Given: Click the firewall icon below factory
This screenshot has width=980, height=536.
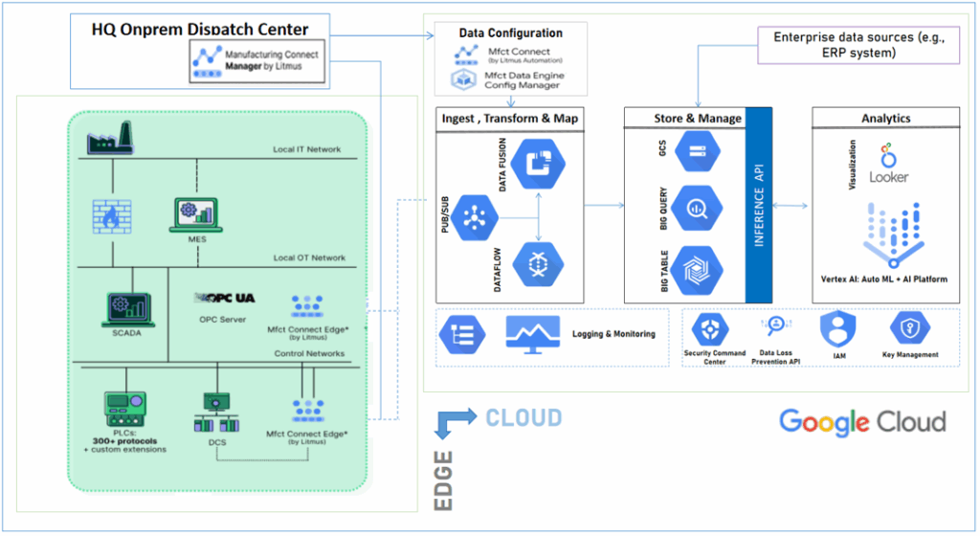Looking at the screenshot, I should [112, 216].
